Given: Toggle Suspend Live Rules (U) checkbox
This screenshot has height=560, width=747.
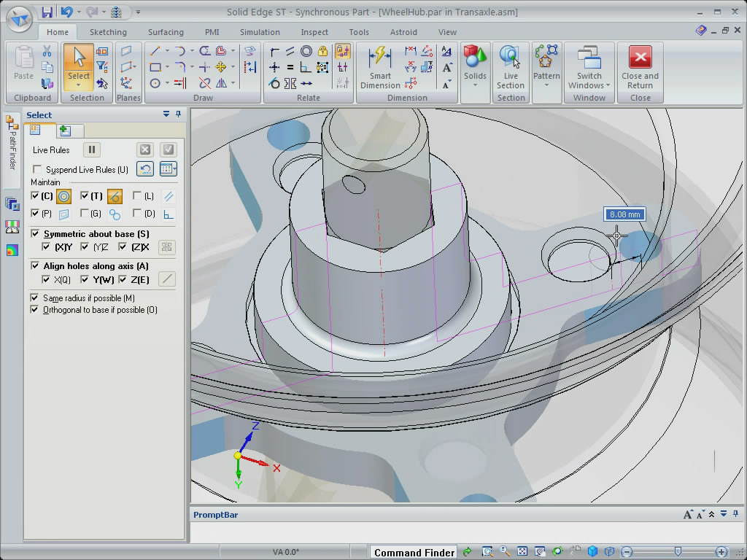Looking at the screenshot, I should click(36, 169).
